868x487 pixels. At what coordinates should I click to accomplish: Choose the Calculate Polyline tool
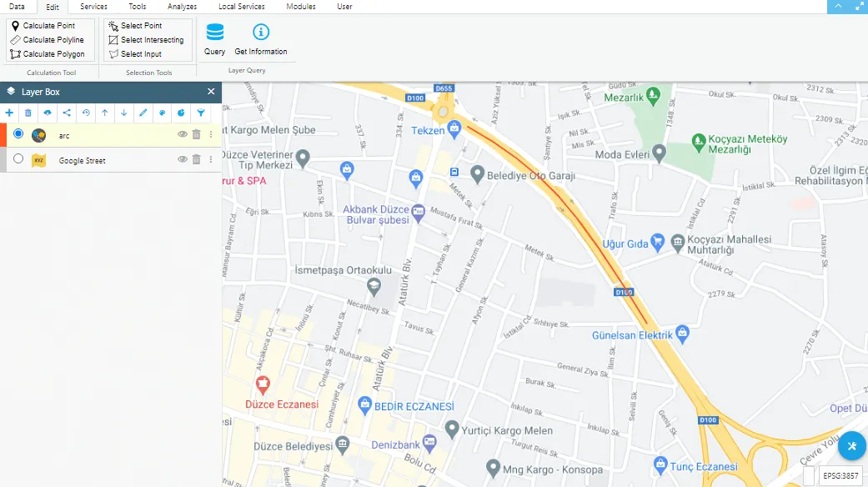(47, 40)
